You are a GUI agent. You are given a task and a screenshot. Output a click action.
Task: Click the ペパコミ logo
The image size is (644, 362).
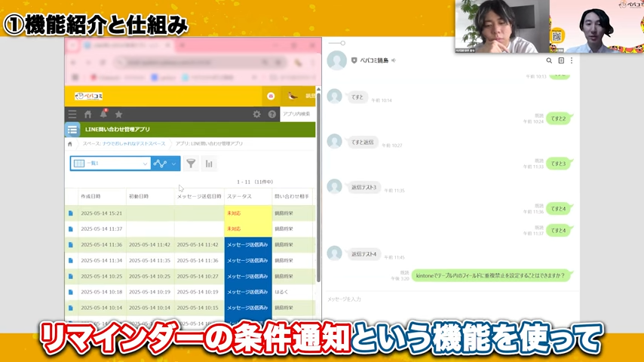pyautogui.click(x=89, y=96)
